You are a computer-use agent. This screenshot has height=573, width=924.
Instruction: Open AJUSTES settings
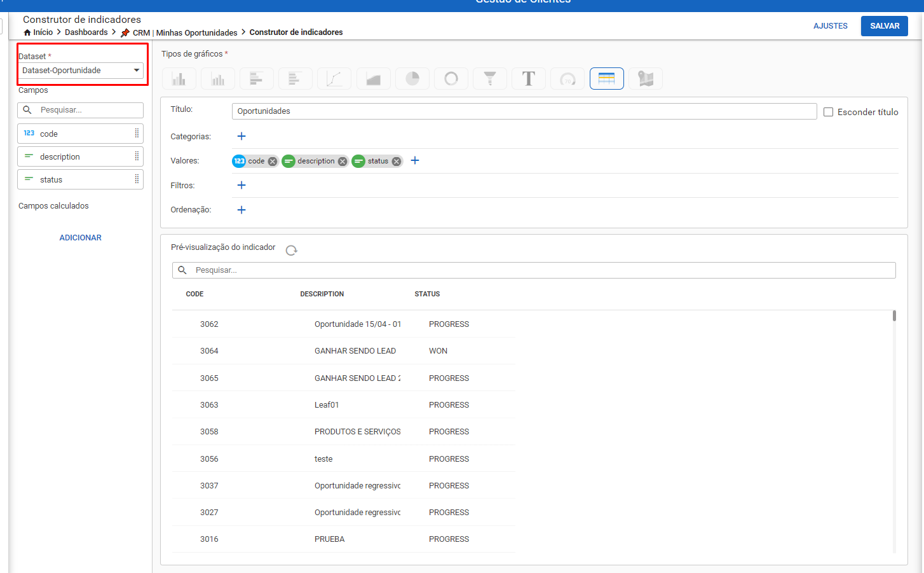tap(831, 26)
